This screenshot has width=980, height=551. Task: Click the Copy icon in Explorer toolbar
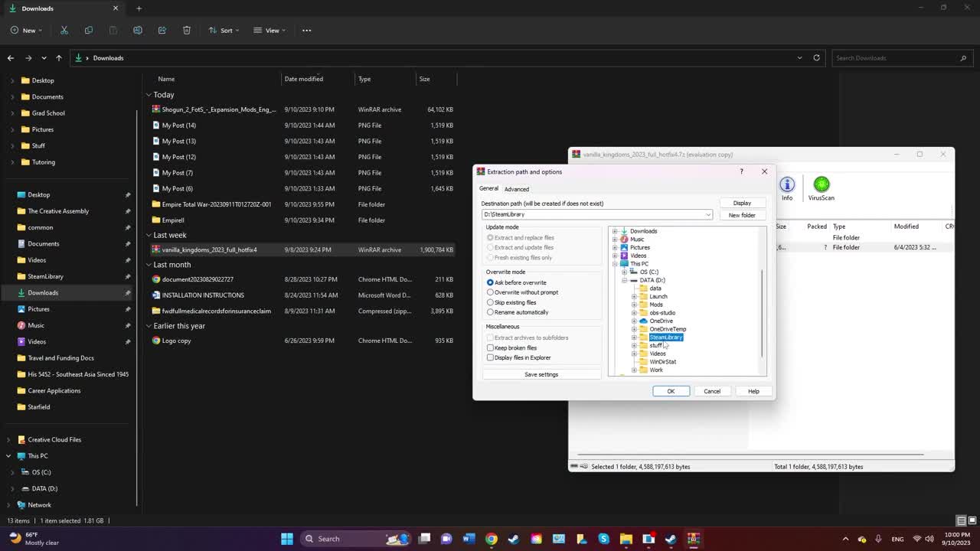click(89, 30)
